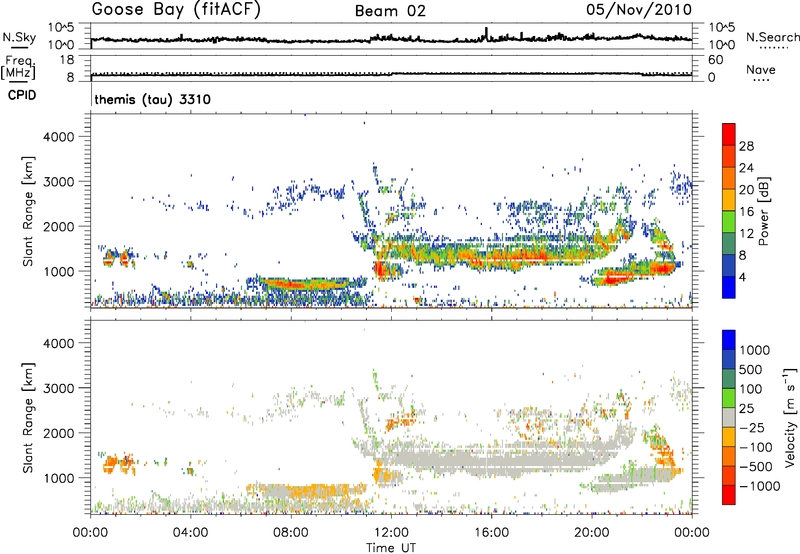The height and width of the screenshot is (554, 800).
Task: Click "Slant Range [km]" label of power panel
Action: pyautogui.click(x=28, y=211)
